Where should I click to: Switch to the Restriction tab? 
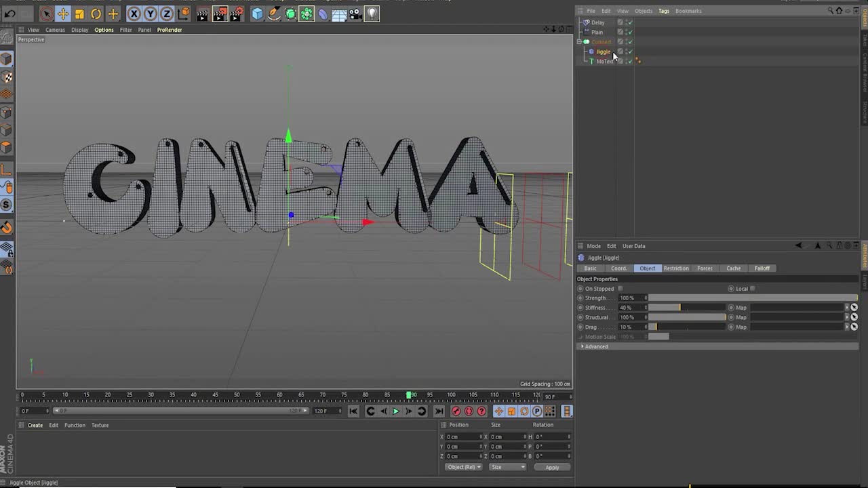[x=676, y=268]
